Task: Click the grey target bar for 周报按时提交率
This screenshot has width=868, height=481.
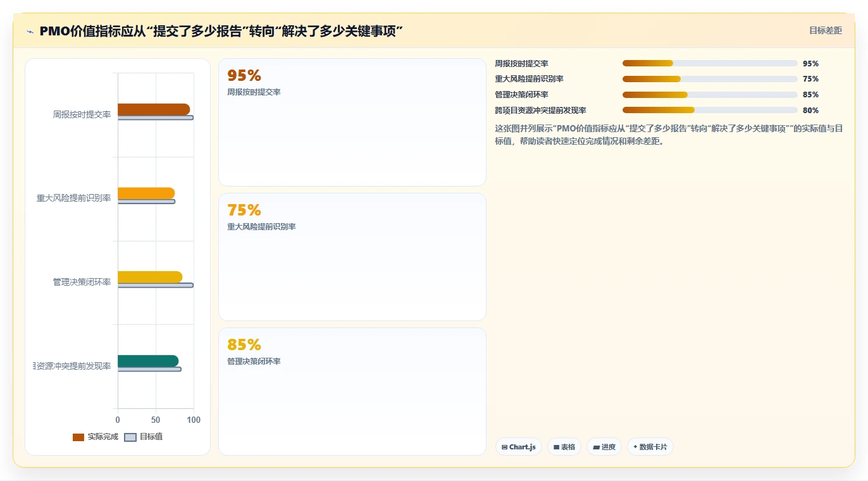Action: pos(156,118)
